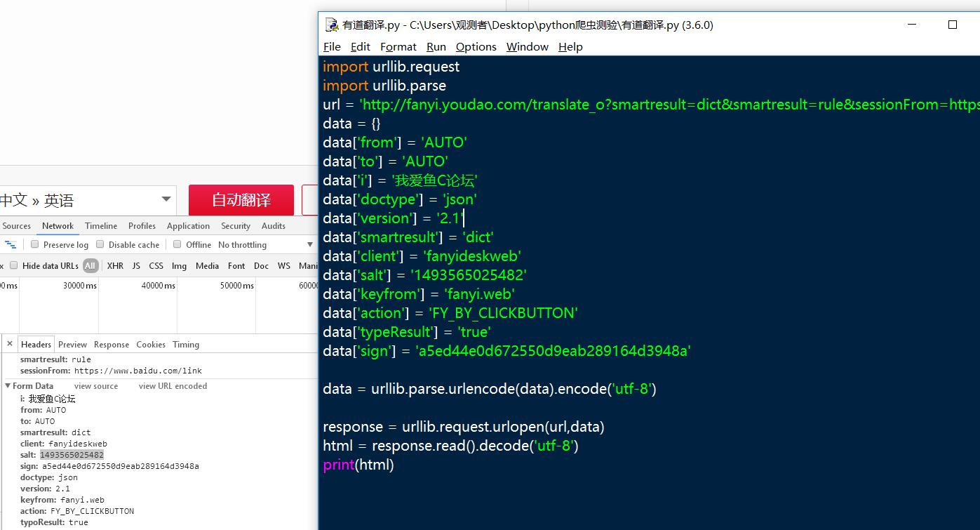Toggle the Hide data URLs checkbox

[13, 265]
